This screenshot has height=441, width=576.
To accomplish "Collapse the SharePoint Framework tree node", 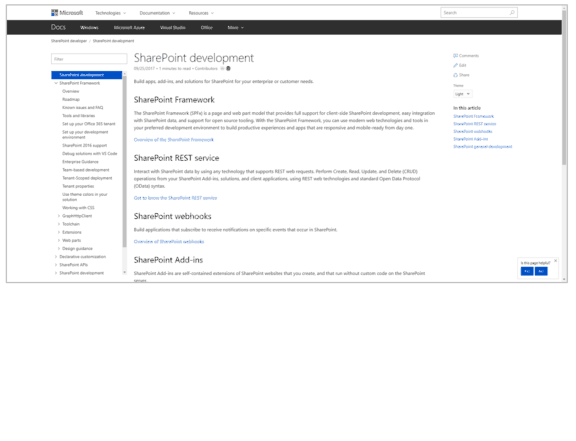I will coord(56,83).
